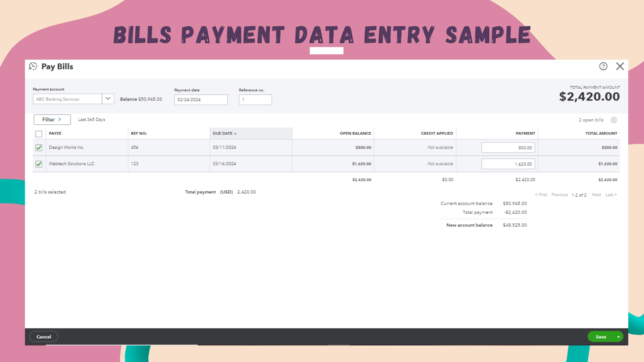Click the Reference no. input field
This screenshot has height=362, width=644.
(255, 100)
